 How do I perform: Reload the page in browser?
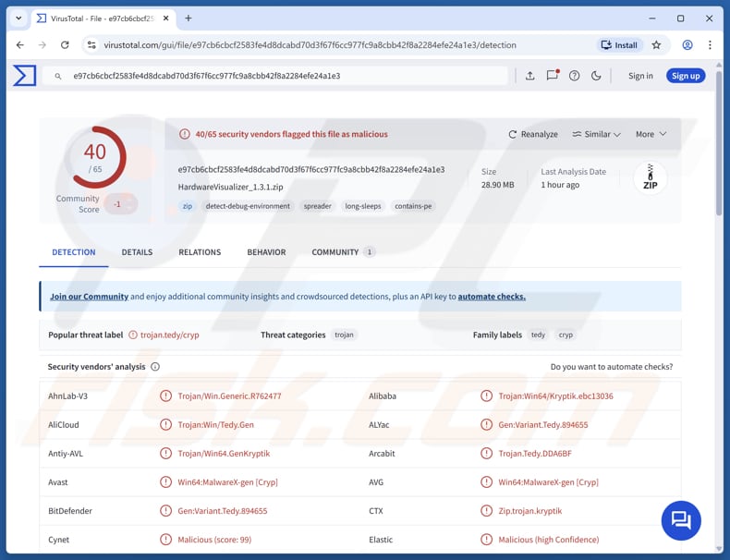pyautogui.click(x=65, y=44)
